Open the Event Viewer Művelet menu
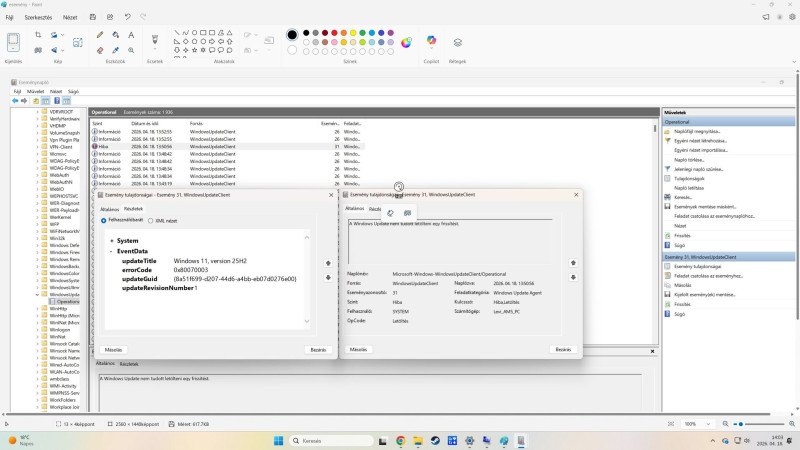This screenshot has width=800, height=450. click(35, 91)
